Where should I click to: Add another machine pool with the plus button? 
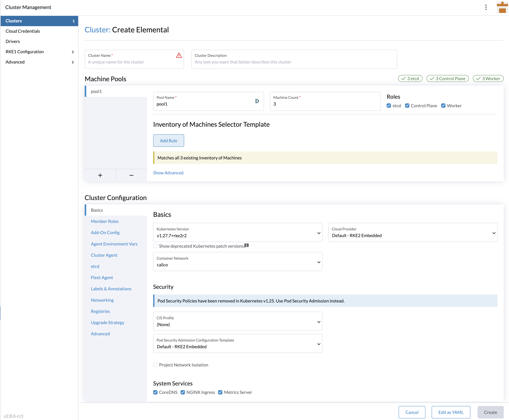(x=100, y=175)
